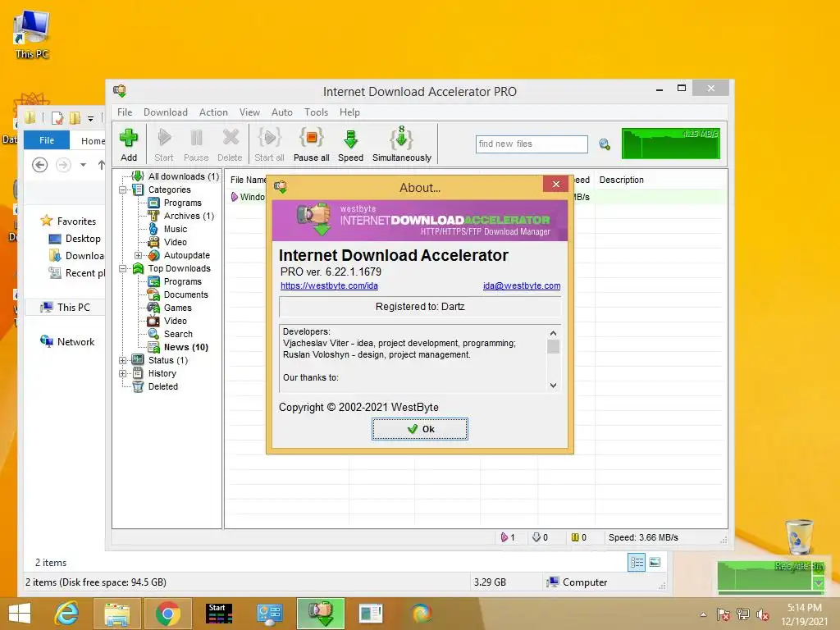
Task: Click the ida@westbyte.com email link
Action: tap(522, 285)
